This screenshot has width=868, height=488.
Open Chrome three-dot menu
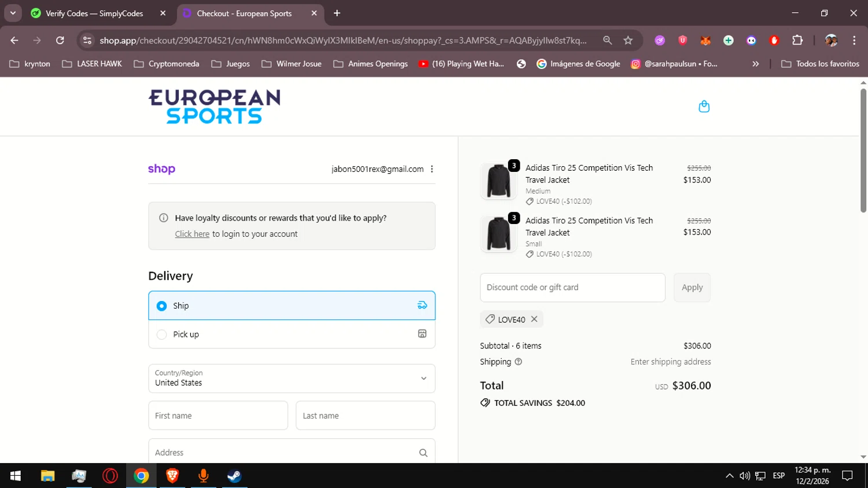(854, 40)
